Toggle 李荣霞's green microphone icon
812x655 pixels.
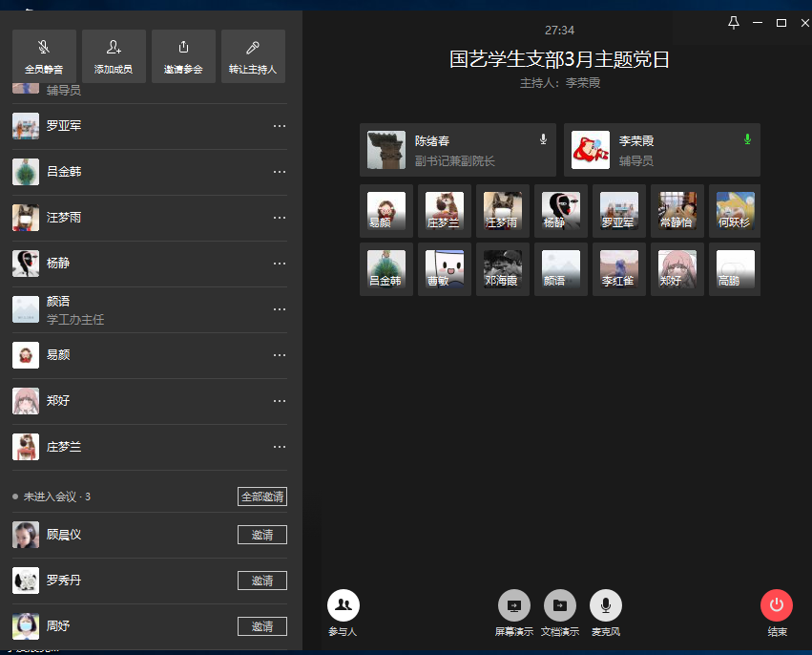click(x=747, y=139)
